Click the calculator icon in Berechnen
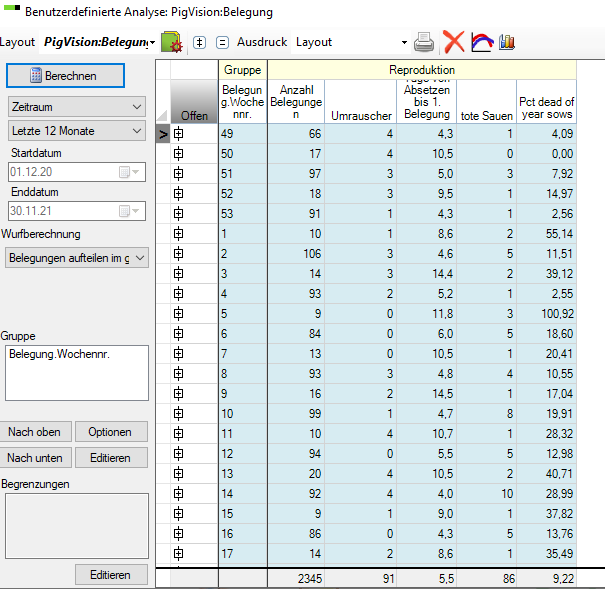605x589 pixels. (36, 76)
